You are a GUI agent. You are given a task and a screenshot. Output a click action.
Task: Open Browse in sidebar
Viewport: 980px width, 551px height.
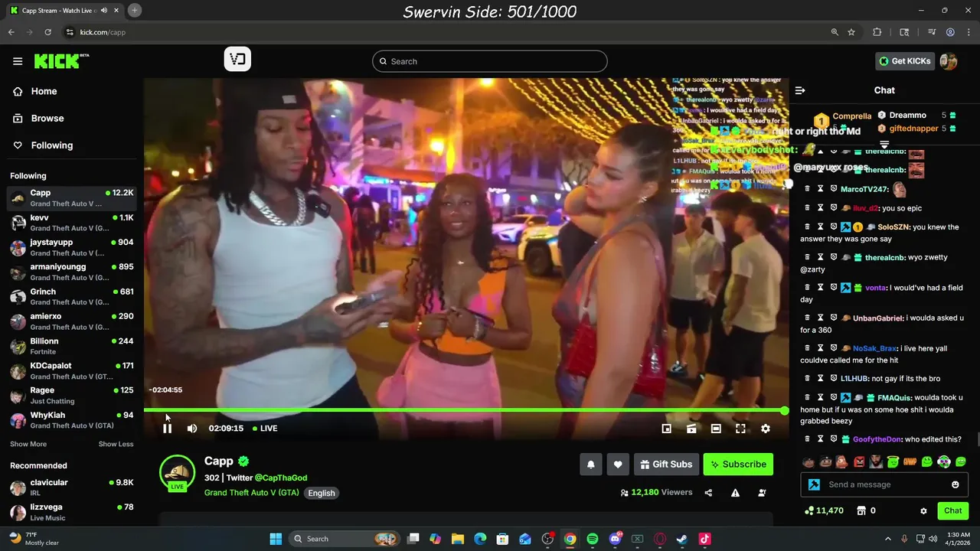point(38,118)
